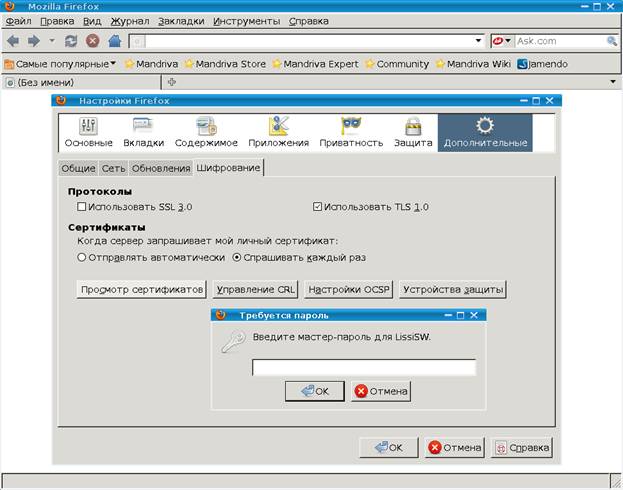Image resolution: width=623 pixels, height=490 pixels.
Task: Click the Просмотр сертификатов button
Action: tap(141, 290)
